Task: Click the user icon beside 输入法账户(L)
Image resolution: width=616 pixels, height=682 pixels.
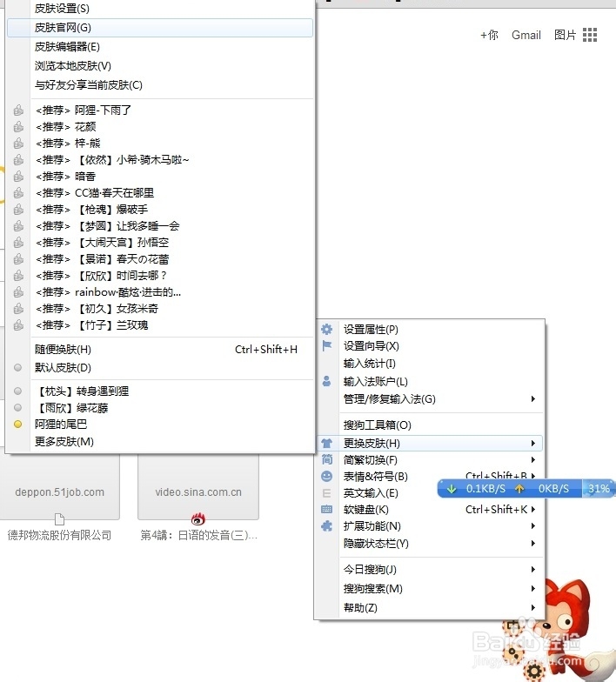Action: point(327,381)
